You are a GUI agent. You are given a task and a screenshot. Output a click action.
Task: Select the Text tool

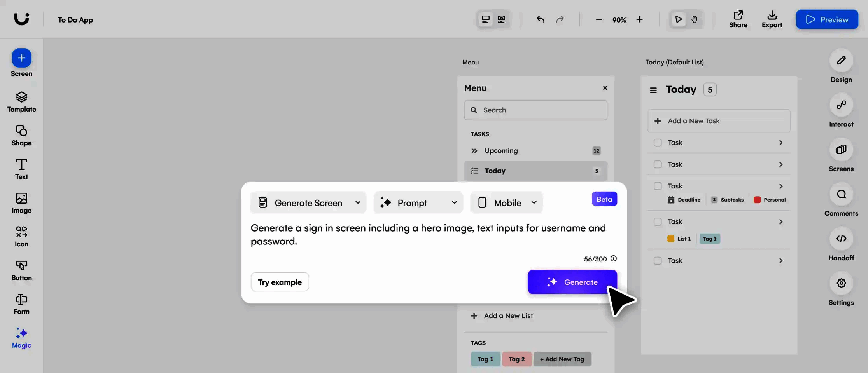[x=22, y=169]
